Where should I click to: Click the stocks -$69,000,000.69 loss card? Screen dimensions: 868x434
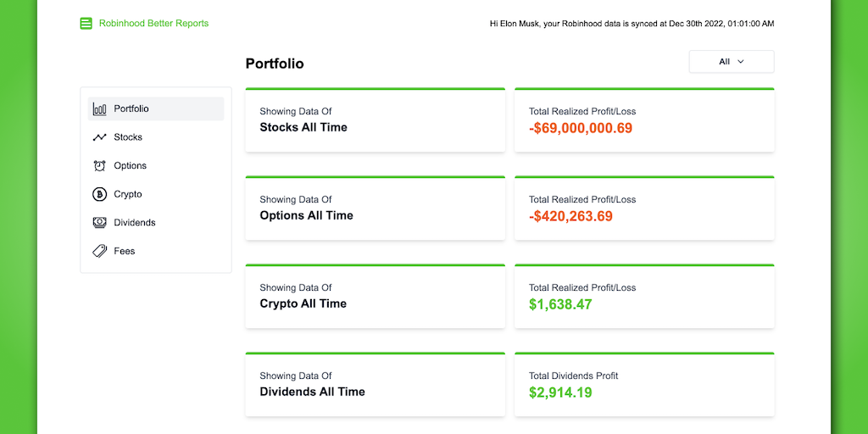pos(644,120)
